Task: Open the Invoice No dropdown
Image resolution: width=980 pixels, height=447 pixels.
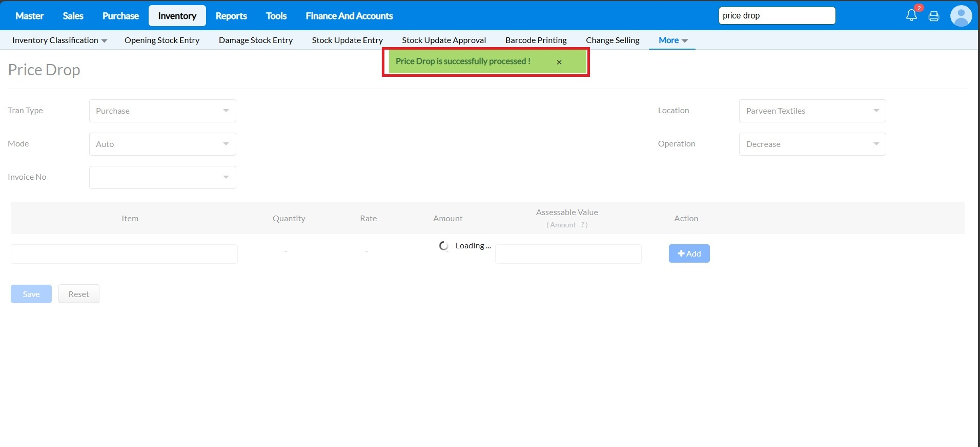Action: click(162, 177)
